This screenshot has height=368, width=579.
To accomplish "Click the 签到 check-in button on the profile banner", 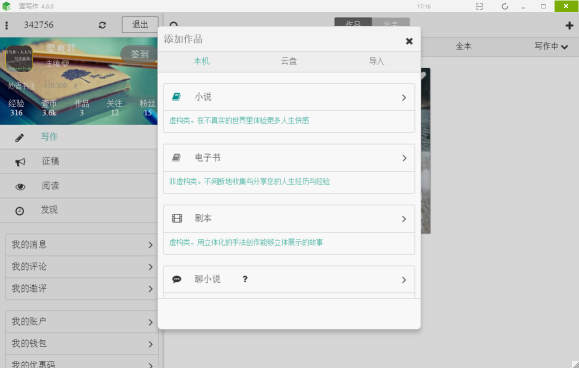I will pyautogui.click(x=140, y=54).
